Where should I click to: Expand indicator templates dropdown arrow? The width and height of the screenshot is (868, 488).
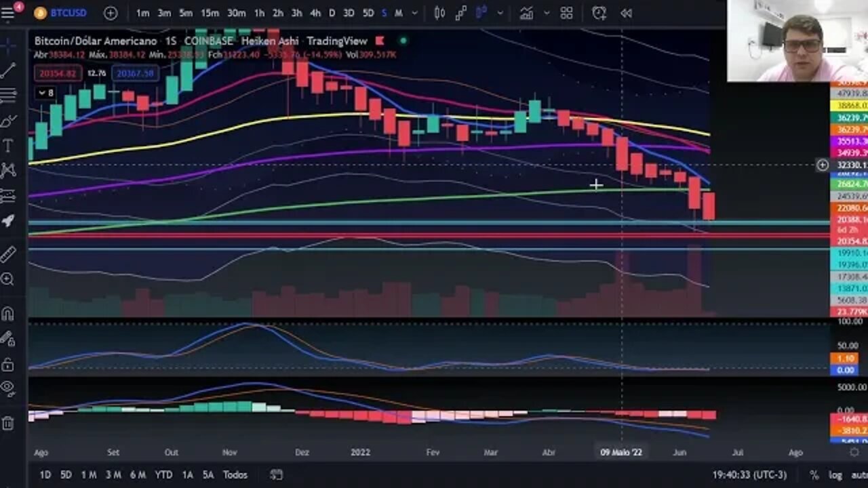tap(546, 13)
